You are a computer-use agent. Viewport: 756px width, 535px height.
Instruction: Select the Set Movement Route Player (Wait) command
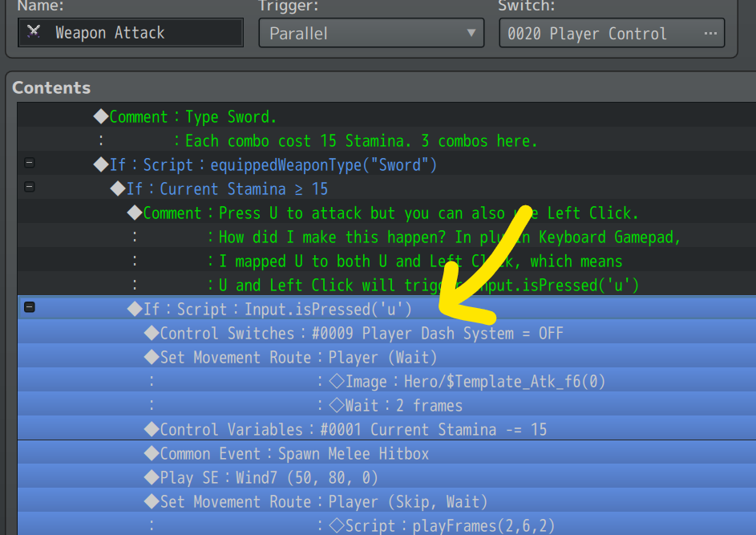(x=386, y=358)
